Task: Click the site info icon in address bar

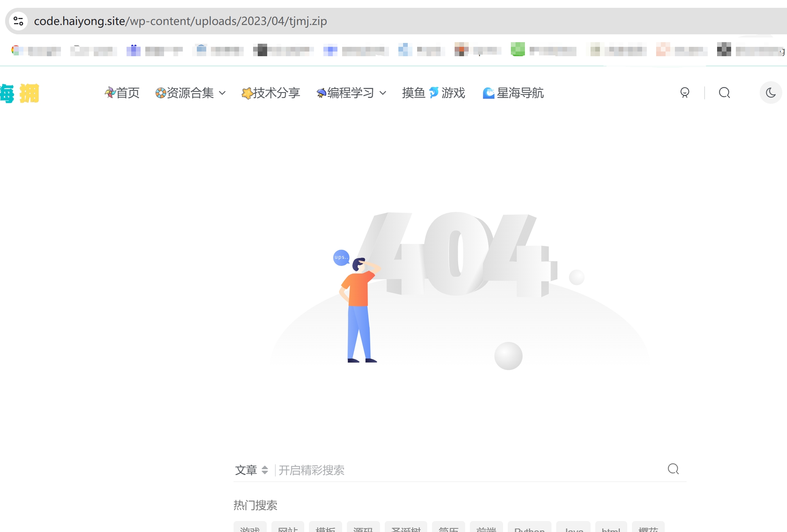Action: (18, 21)
